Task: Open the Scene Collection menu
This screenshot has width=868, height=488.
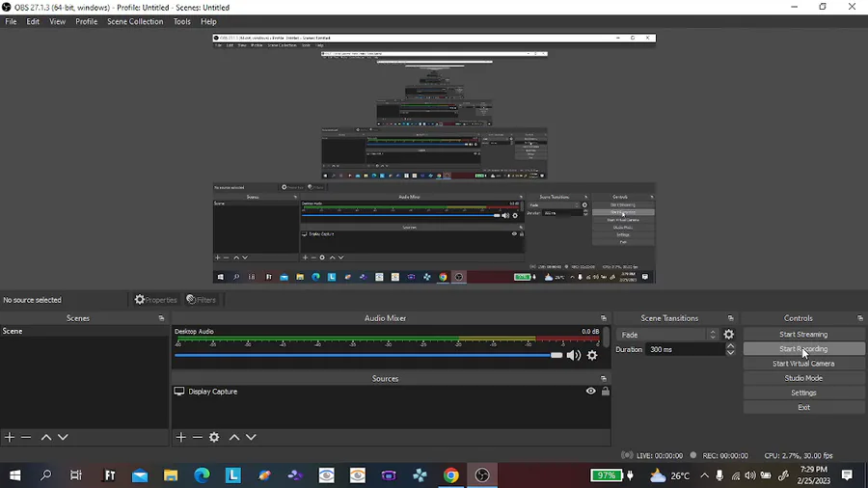Action: click(x=135, y=21)
